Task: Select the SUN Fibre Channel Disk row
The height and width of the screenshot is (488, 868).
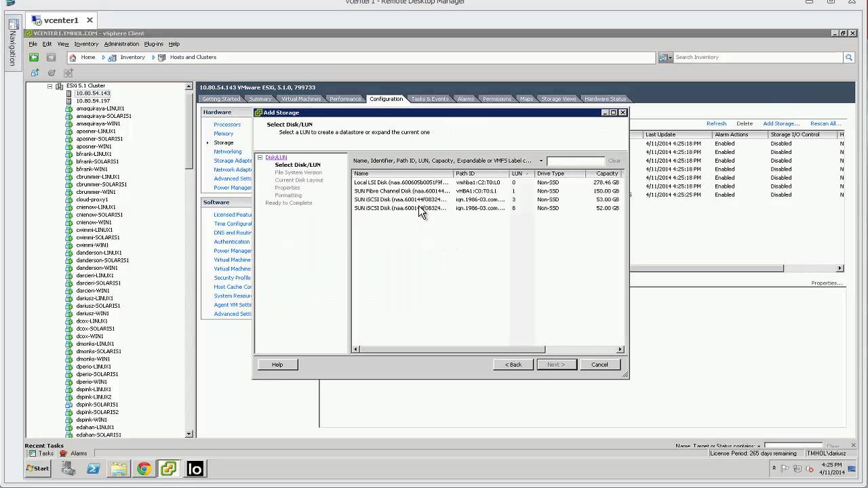Action: point(487,191)
